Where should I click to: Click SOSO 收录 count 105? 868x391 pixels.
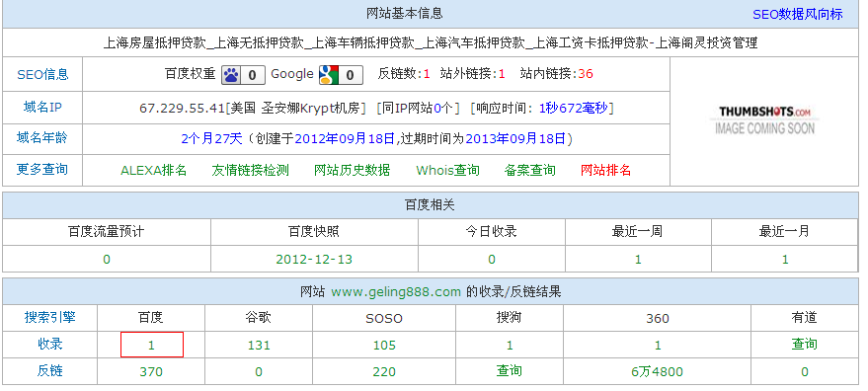click(x=384, y=345)
